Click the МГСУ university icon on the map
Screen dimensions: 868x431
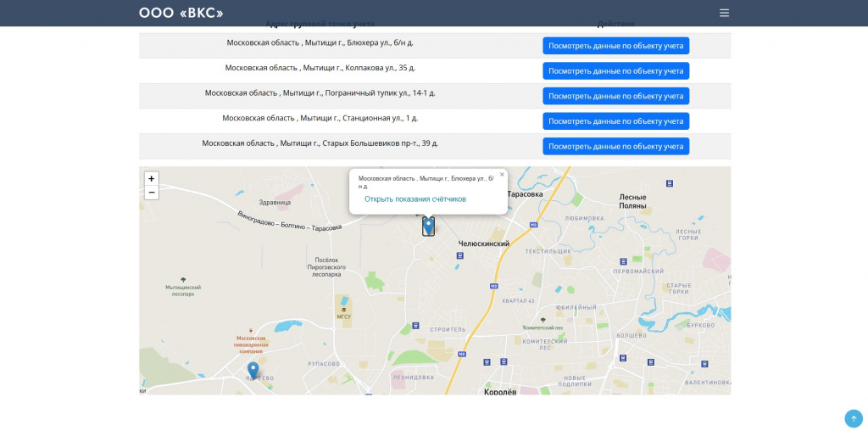point(344,310)
